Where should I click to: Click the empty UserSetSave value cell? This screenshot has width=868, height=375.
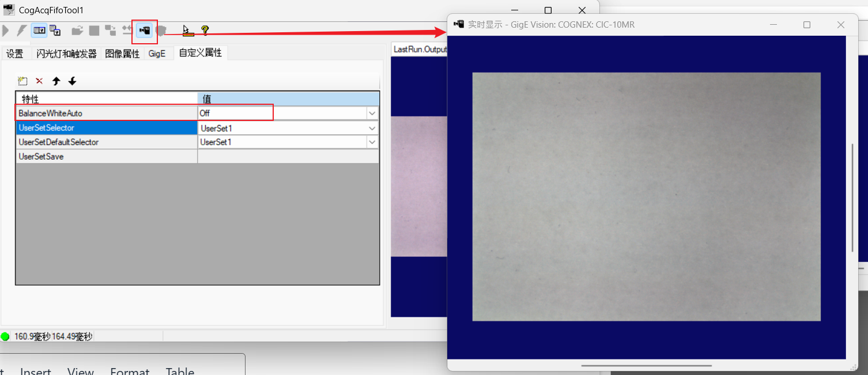[x=288, y=156]
